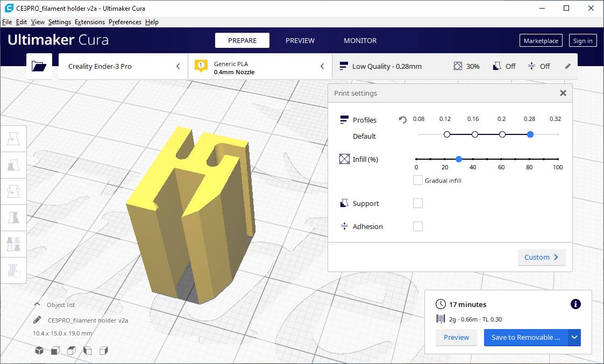The height and width of the screenshot is (364, 604).
Task: Click pencil icon next to model name
Action: coord(37,320)
